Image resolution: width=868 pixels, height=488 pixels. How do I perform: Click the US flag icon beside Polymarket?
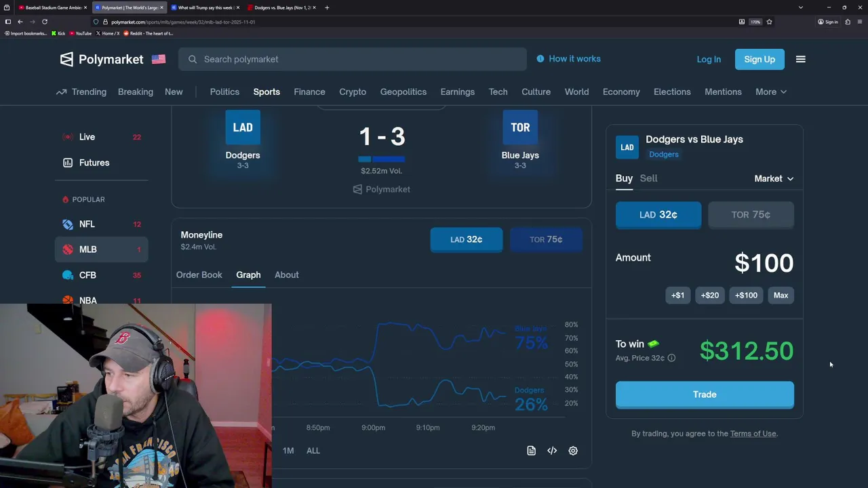pos(159,59)
